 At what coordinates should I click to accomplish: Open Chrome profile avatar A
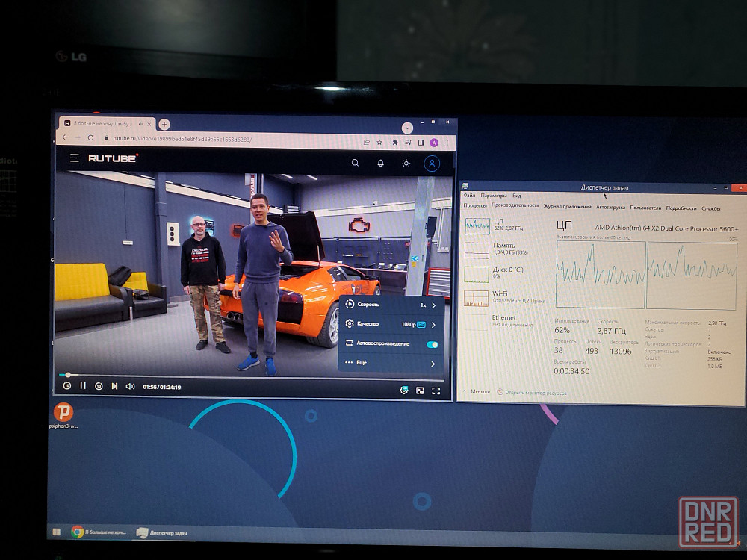[434, 143]
